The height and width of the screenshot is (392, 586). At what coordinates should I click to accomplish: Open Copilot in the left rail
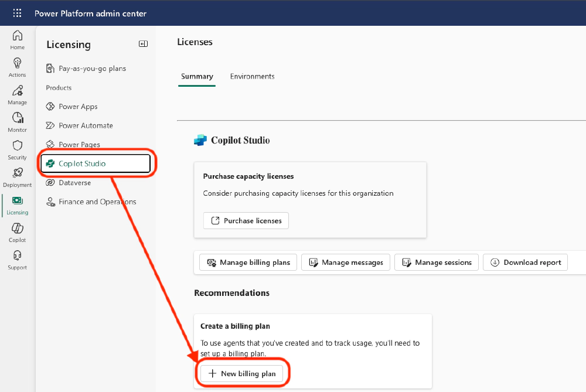(17, 233)
